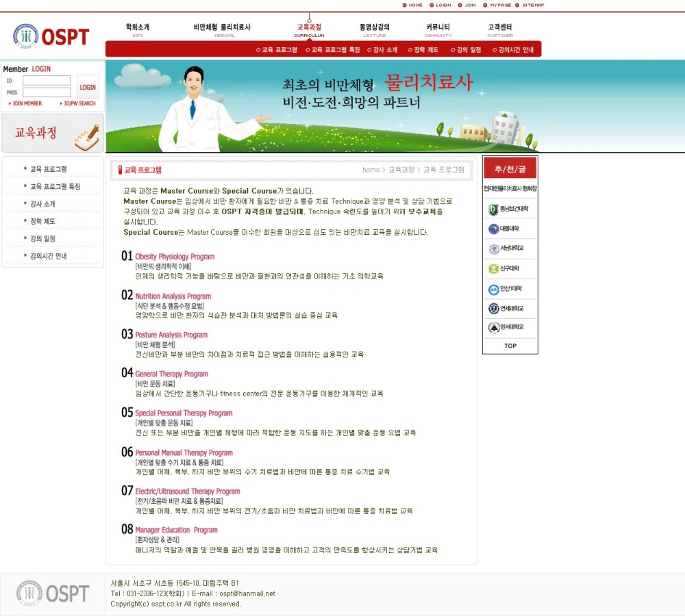Select 강사 소개 in red submenu bar
685x616 pixels.
(x=384, y=50)
